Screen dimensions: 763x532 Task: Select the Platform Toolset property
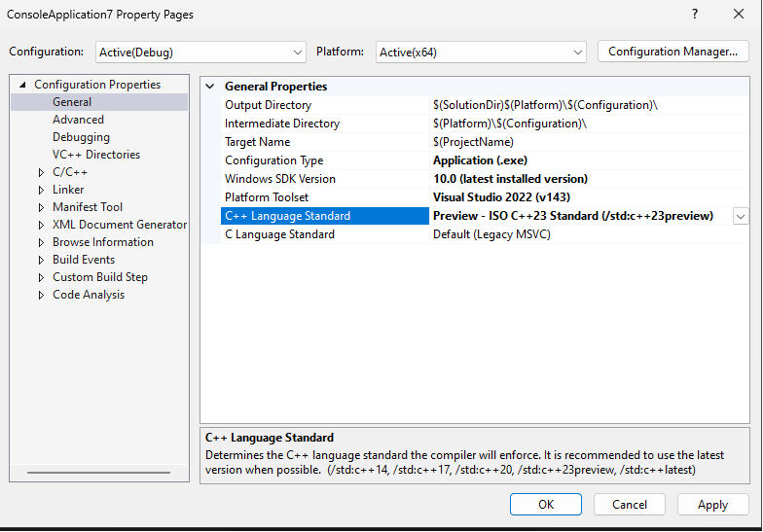(267, 197)
